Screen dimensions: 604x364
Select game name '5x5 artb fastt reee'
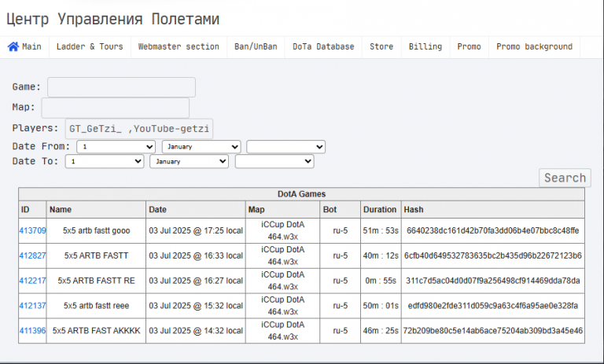coord(96,306)
